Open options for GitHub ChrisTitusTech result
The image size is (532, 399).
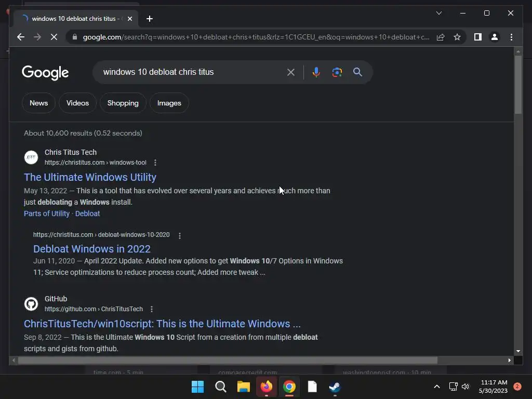click(152, 309)
